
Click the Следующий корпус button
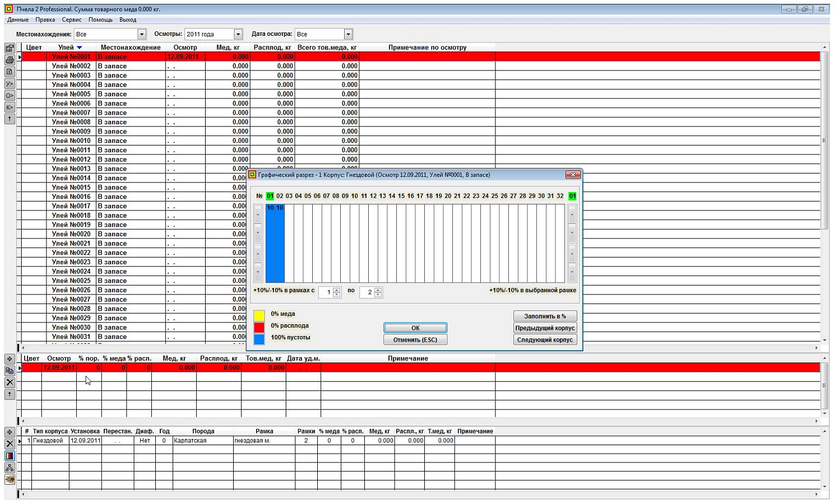point(545,340)
